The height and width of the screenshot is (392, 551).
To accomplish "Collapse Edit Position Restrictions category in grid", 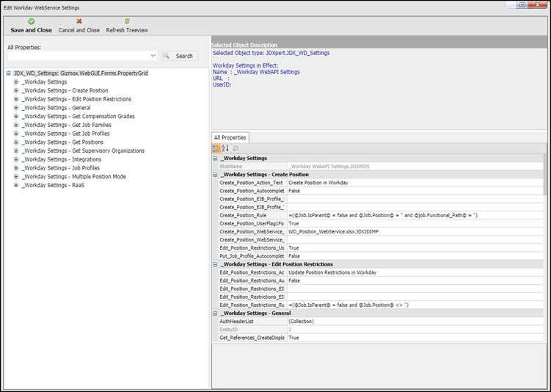I will tap(215, 264).
